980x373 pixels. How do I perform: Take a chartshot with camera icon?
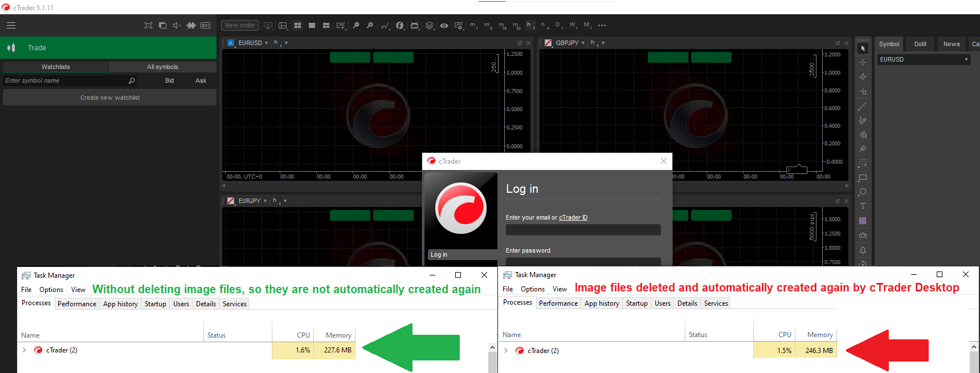pos(863,235)
